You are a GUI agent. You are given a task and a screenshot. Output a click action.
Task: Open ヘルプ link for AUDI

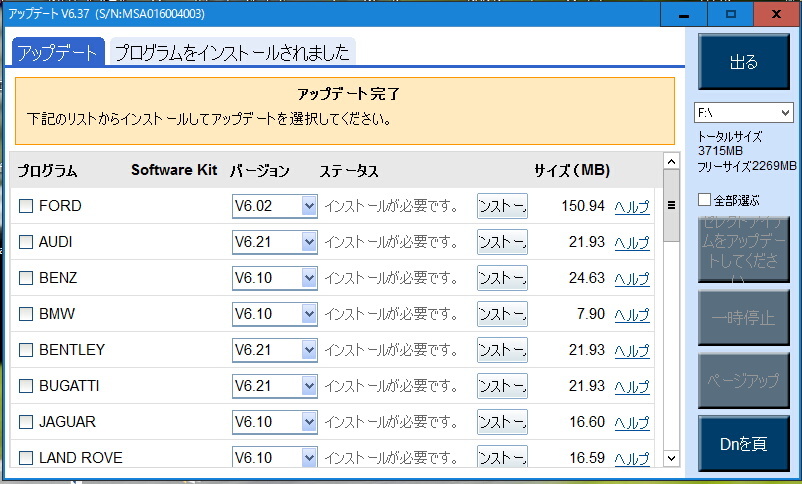coord(632,243)
